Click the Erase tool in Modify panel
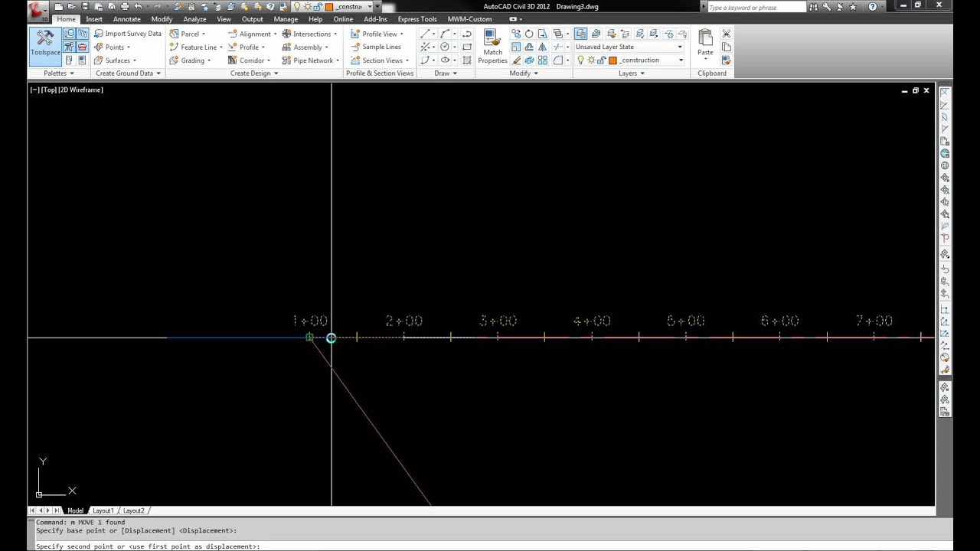This screenshot has width=980, height=551. click(x=516, y=60)
